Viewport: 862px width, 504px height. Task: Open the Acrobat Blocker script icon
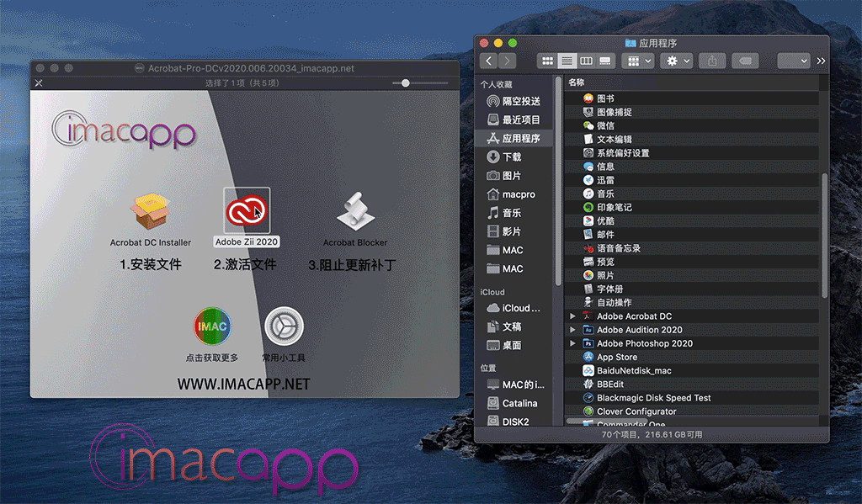355,211
